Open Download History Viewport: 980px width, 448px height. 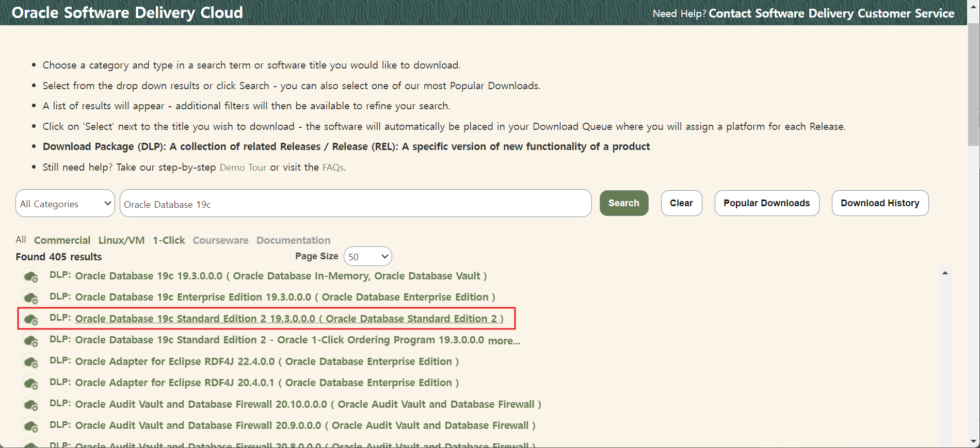pyautogui.click(x=880, y=203)
